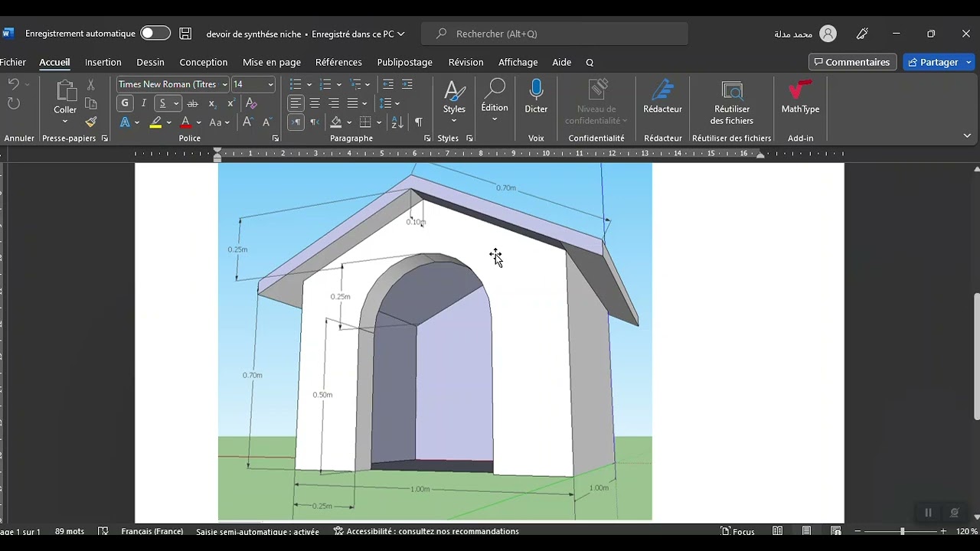980x551 pixels.
Task: Open the font color dropdown arrow
Action: click(198, 122)
